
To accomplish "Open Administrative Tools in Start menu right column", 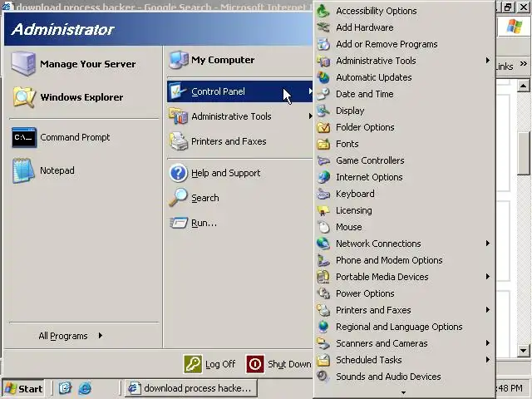I will (x=239, y=116).
